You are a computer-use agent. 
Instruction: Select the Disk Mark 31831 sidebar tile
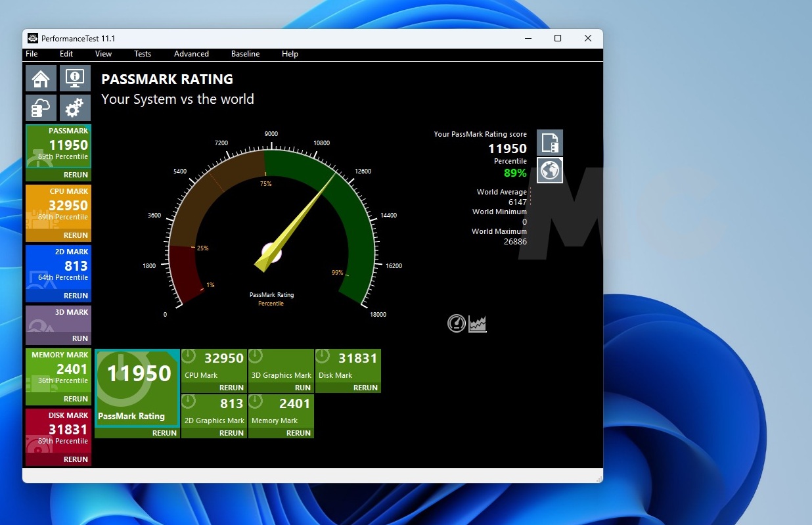tap(58, 432)
